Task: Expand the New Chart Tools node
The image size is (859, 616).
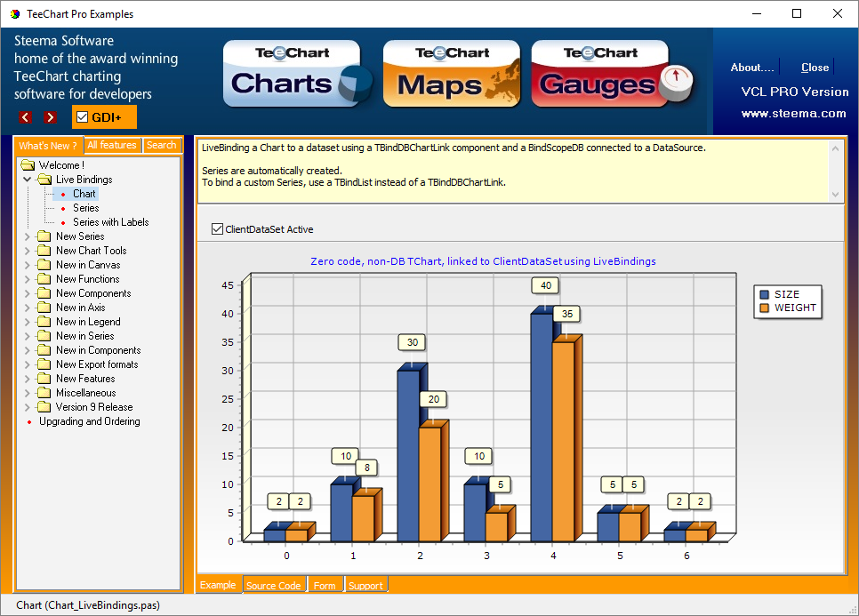Action: pyautogui.click(x=27, y=251)
